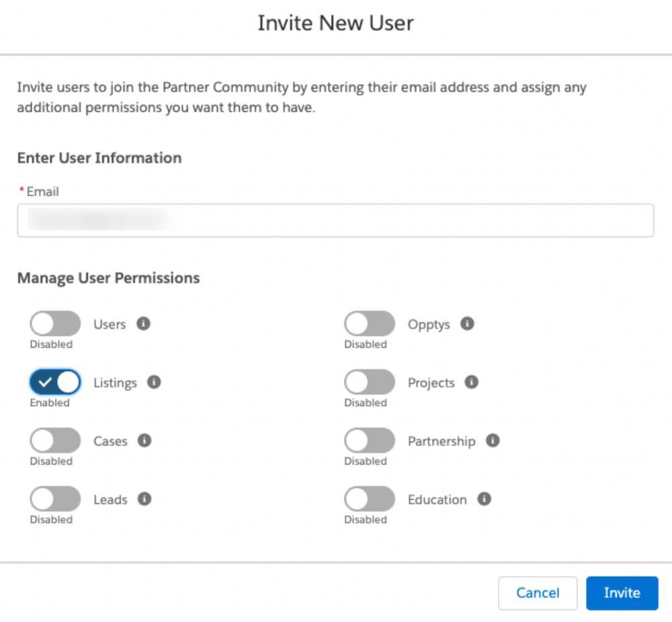Click the info icon next to Education
The width and height of the screenshot is (672, 622).
point(483,500)
